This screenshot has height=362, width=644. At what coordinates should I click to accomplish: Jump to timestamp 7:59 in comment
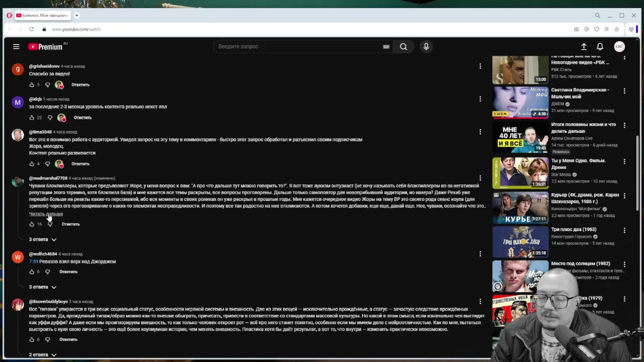pyautogui.click(x=33, y=261)
